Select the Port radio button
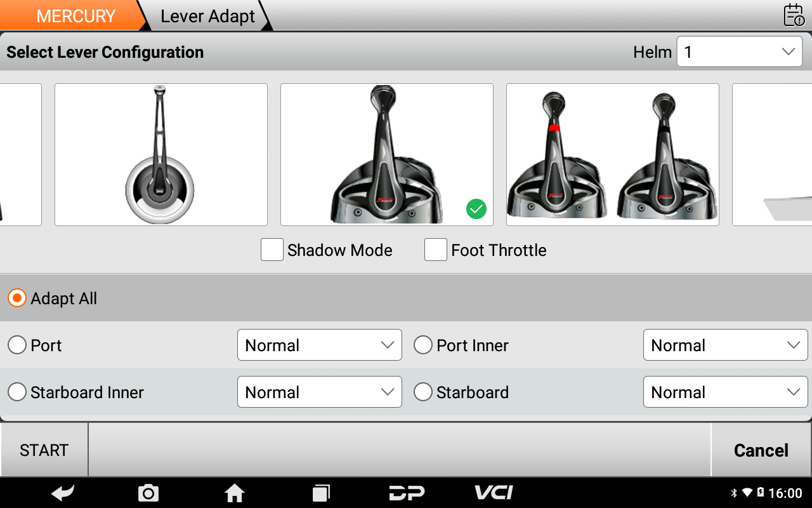 (17, 345)
